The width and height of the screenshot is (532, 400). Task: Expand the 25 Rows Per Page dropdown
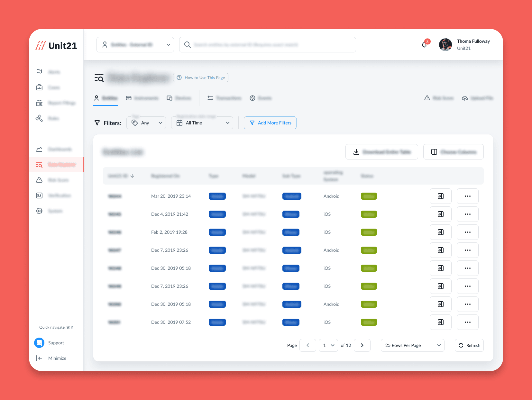click(x=412, y=345)
